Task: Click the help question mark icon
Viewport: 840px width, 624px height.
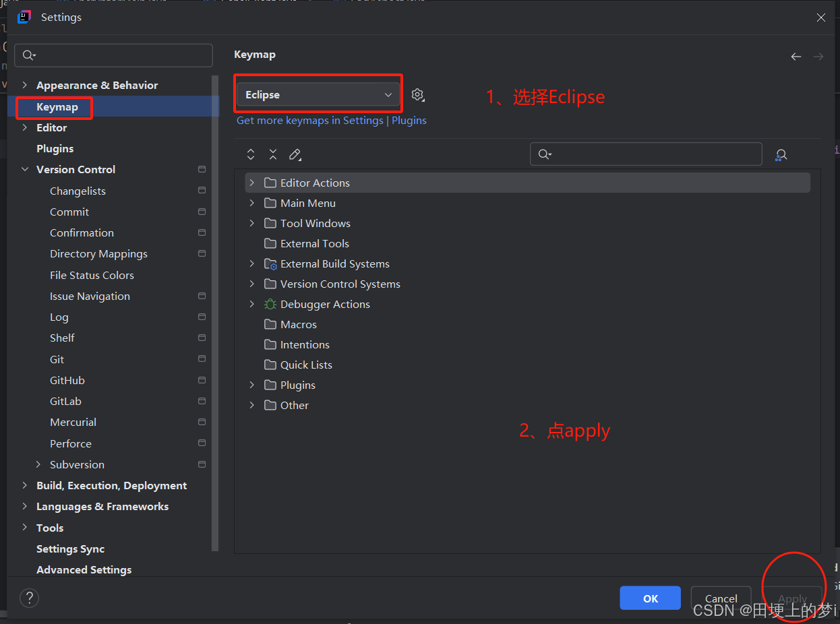Action: click(x=29, y=598)
